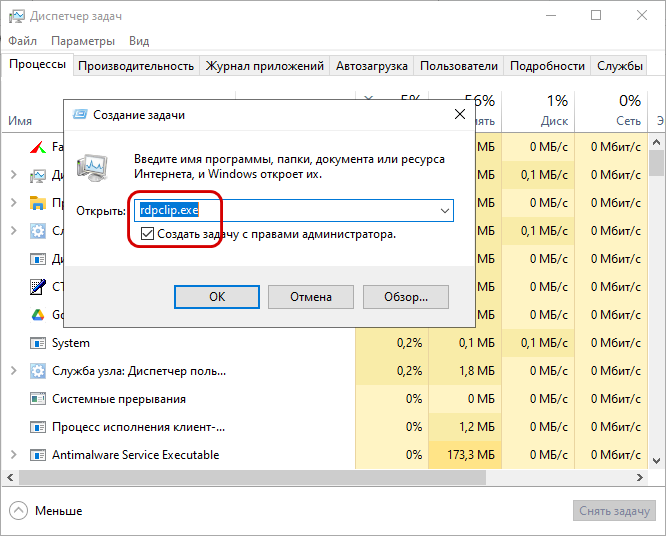This screenshot has height=536, width=666.
Task: Click the Системные прерывания process icon
Action: pos(37,399)
